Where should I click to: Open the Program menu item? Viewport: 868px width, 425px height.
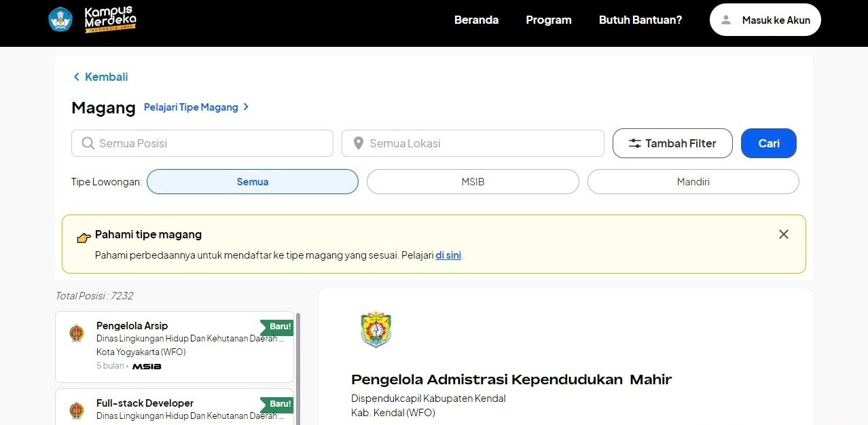tap(548, 20)
